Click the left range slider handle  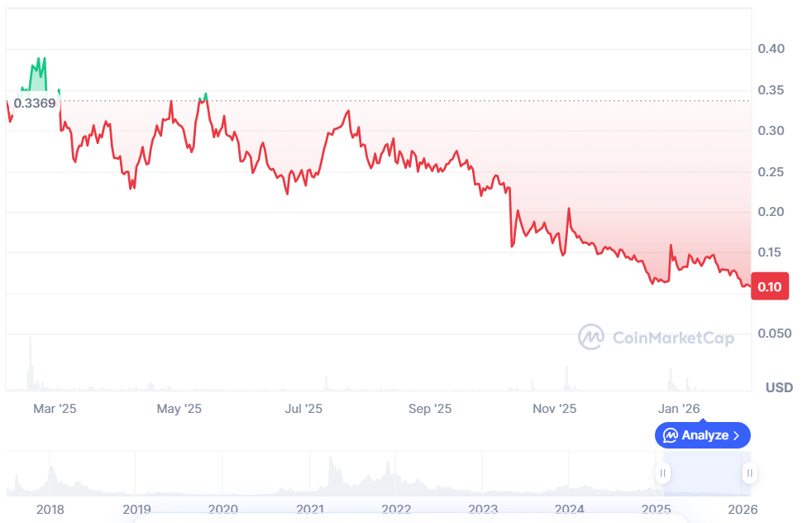[x=662, y=473]
